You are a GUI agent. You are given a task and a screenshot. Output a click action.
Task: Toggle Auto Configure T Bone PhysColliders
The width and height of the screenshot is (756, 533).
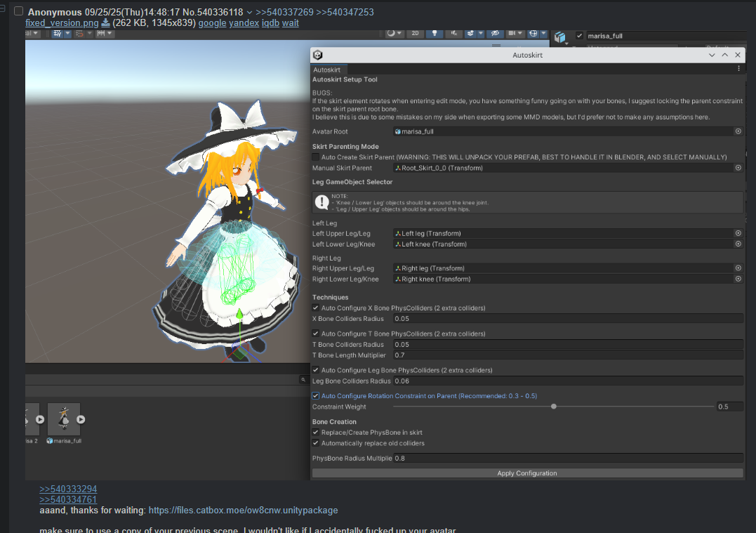pyautogui.click(x=316, y=334)
